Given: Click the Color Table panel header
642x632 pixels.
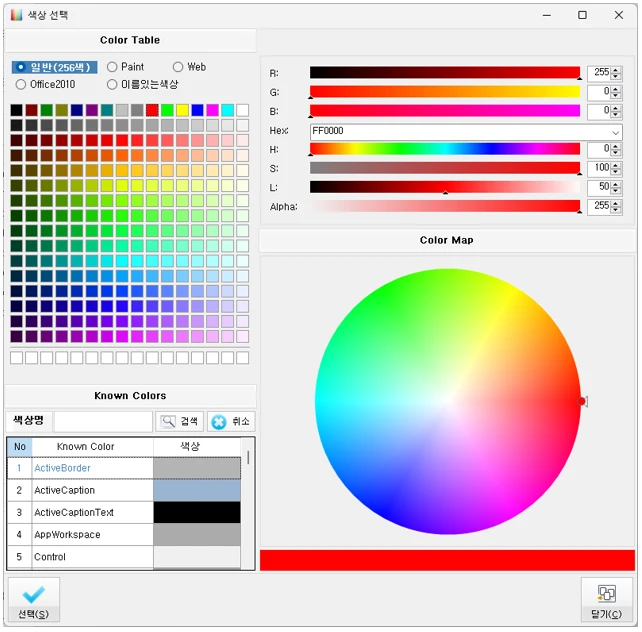Looking at the screenshot, I should click(131, 40).
